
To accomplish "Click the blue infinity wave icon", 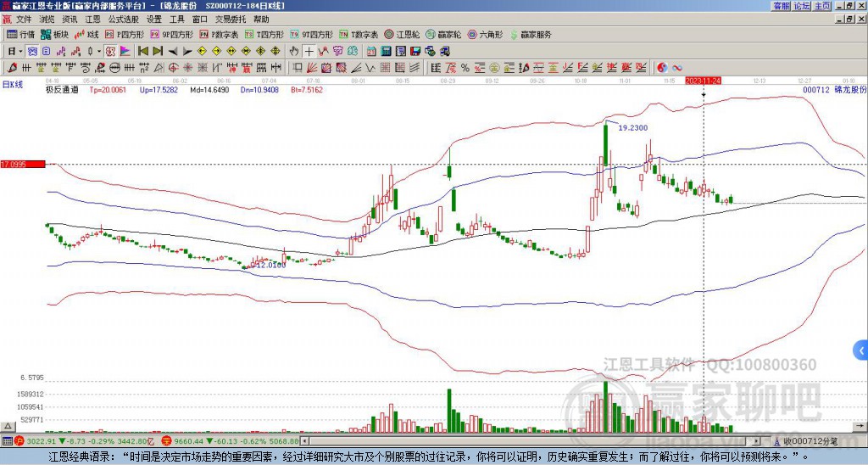I will click(677, 68).
